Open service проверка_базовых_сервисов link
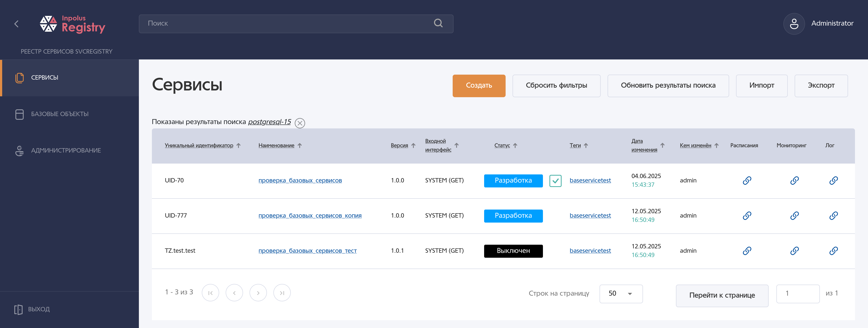Viewport: 868px width, 328px height. [x=300, y=180]
